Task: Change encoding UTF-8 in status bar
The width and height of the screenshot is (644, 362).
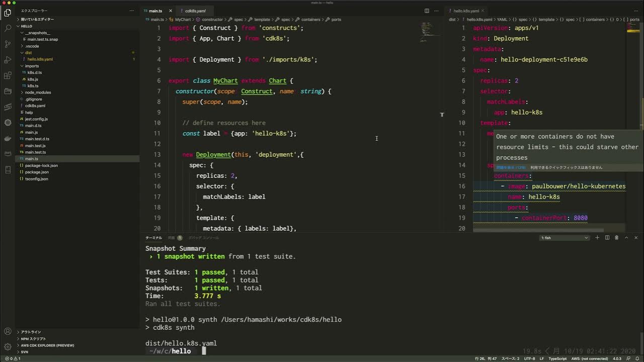Action: pyautogui.click(x=529, y=359)
